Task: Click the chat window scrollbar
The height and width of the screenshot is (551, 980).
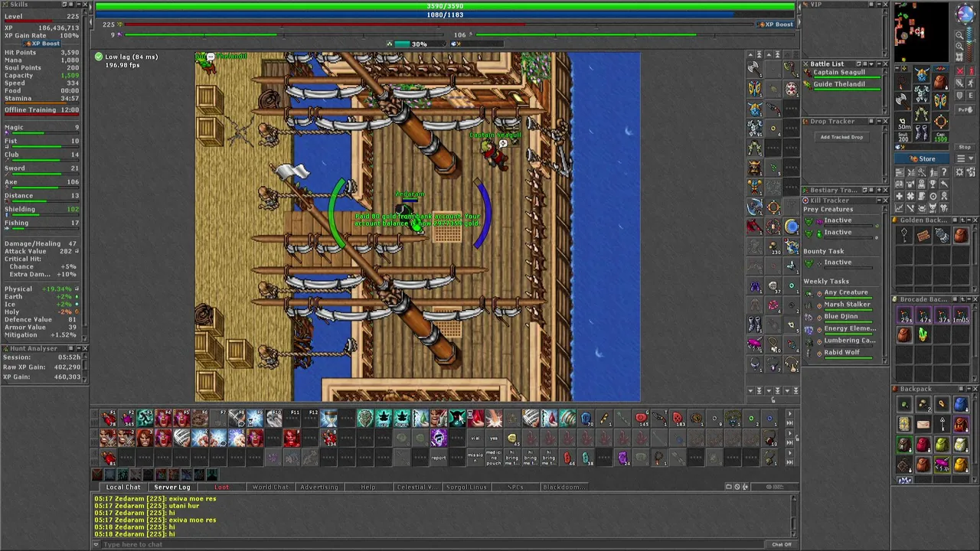Action: tap(794, 514)
